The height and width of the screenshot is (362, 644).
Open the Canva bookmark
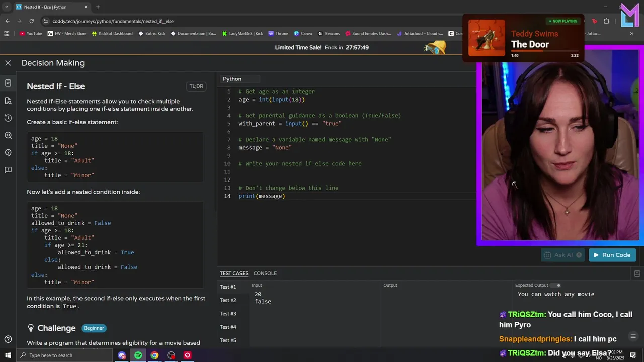click(303, 34)
